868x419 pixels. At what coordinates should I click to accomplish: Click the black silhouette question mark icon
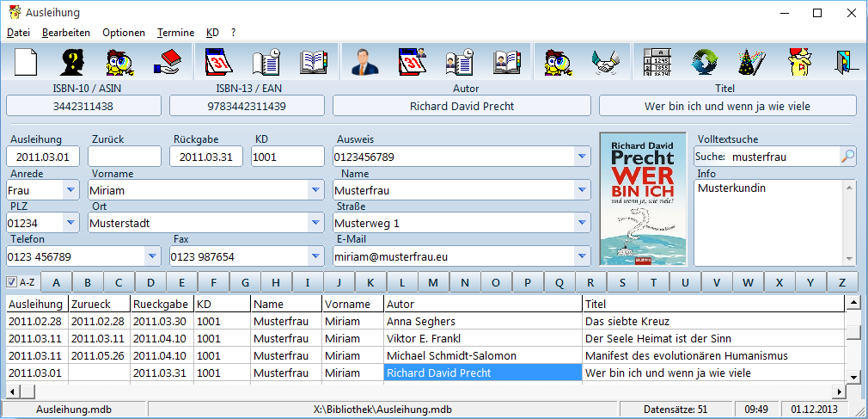click(x=72, y=62)
